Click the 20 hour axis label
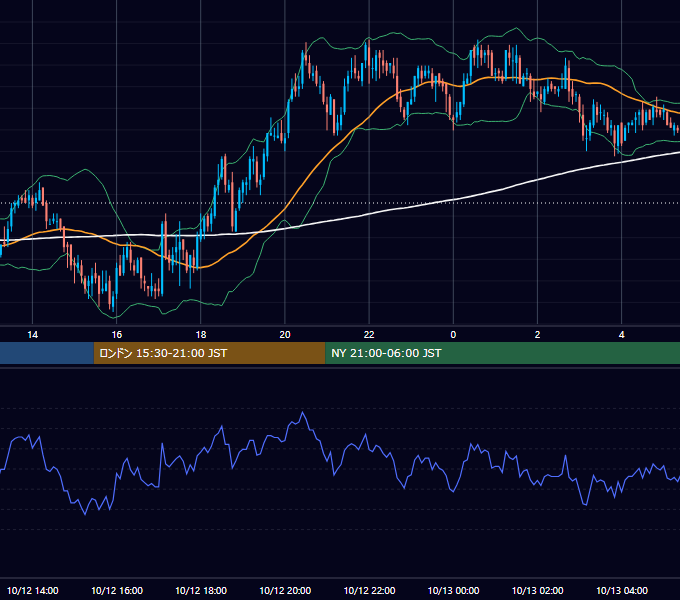 [285, 335]
